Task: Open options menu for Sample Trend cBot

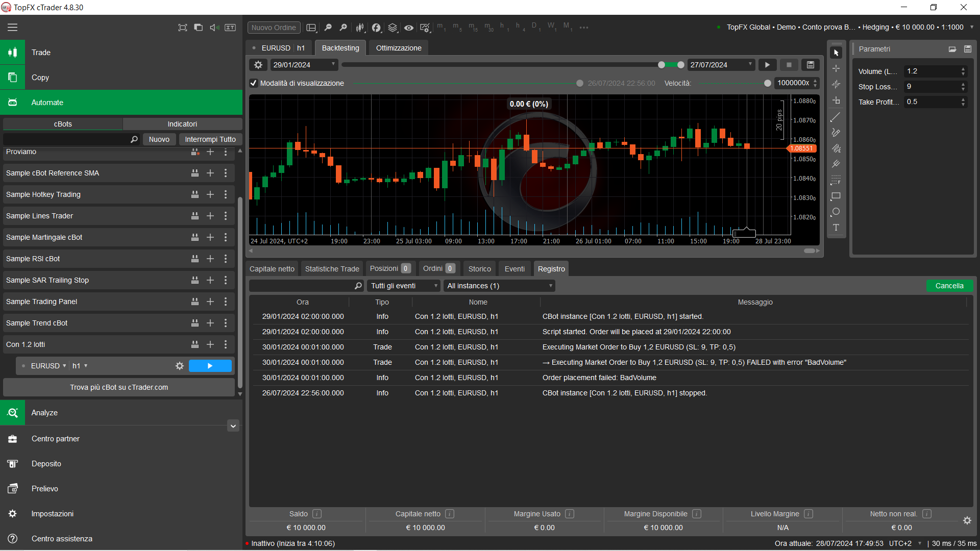Action: [225, 323]
